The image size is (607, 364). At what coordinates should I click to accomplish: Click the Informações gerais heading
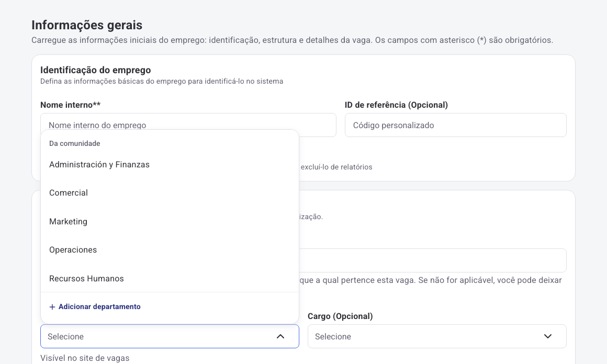click(x=87, y=25)
